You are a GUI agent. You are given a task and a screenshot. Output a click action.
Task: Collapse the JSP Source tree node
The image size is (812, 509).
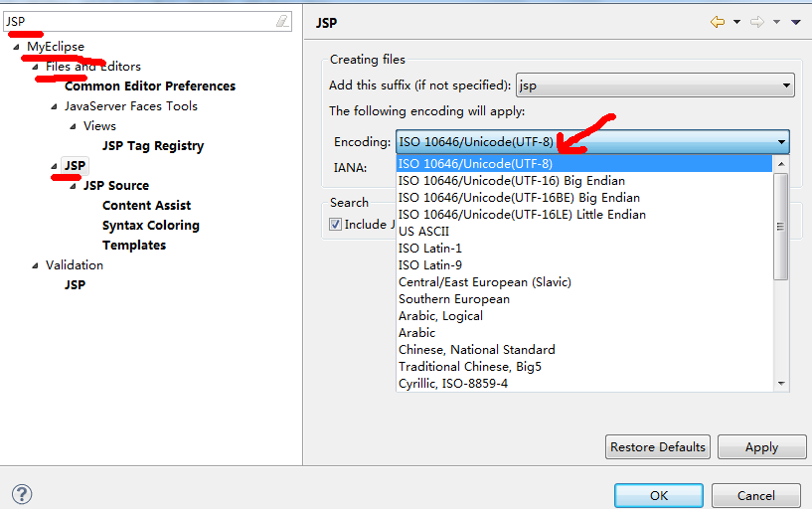73,186
